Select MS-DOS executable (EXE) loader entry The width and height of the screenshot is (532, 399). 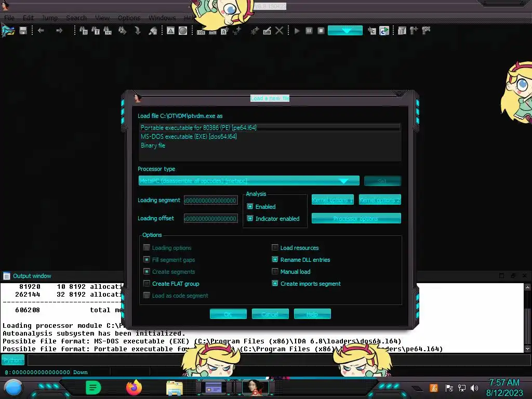[270, 137]
